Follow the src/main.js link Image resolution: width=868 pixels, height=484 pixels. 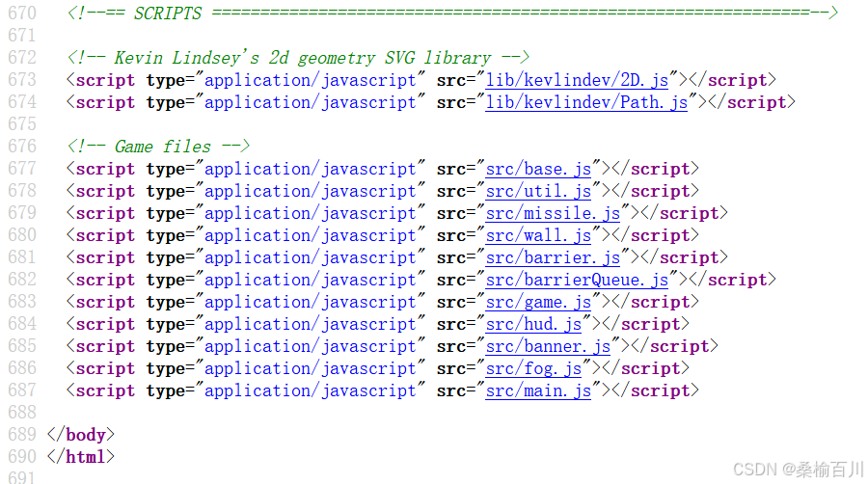pyautogui.click(x=538, y=390)
